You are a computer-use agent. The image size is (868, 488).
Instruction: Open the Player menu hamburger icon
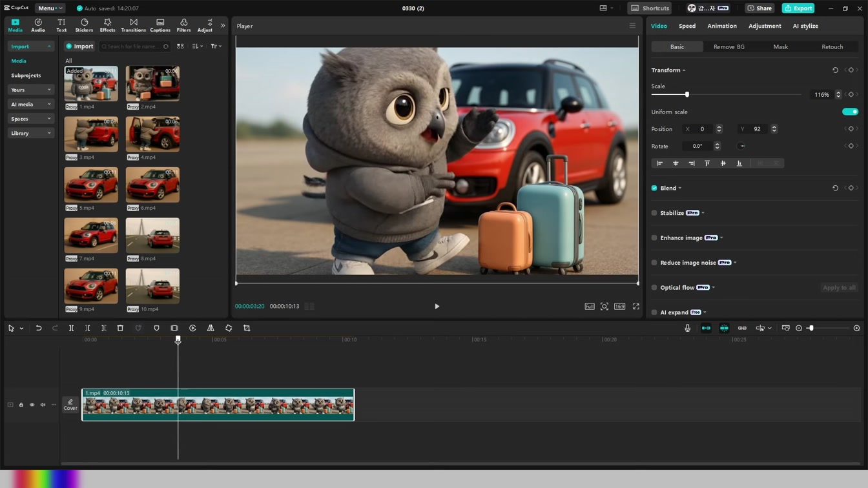[x=632, y=26]
